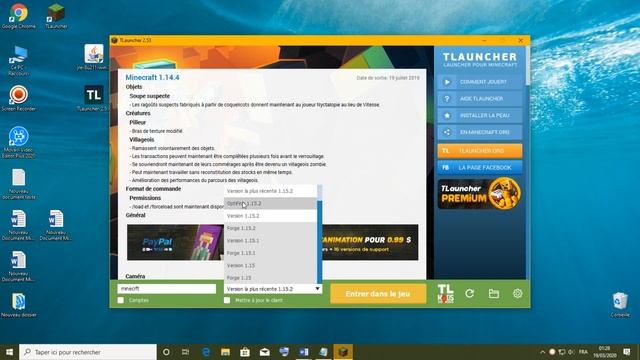Open Task View taskbar icon
The height and width of the screenshot is (360, 640).
point(186,352)
